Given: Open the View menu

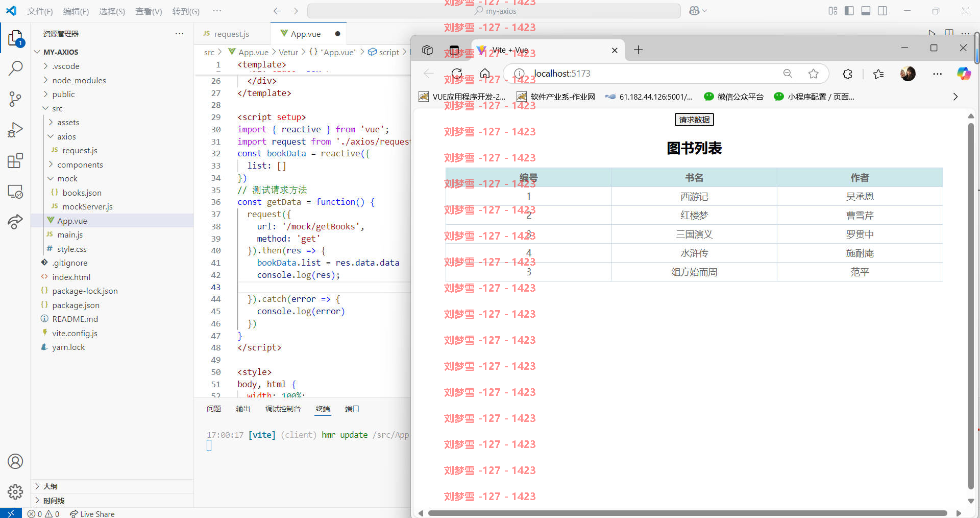Looking at the screenshot, I should pyautogui.click(x=149, y=11).
